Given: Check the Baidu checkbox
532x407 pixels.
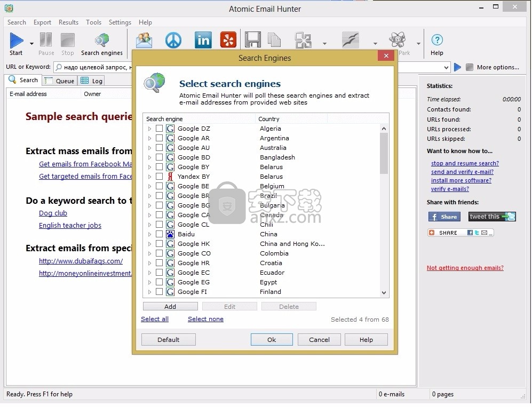Looking at the screenshot, I should 159,234.
